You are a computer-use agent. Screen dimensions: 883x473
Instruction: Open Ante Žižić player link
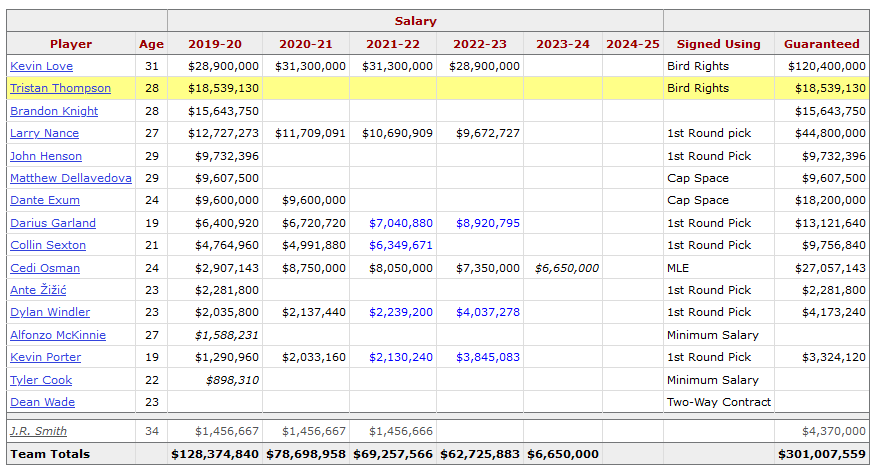point(38,290)
